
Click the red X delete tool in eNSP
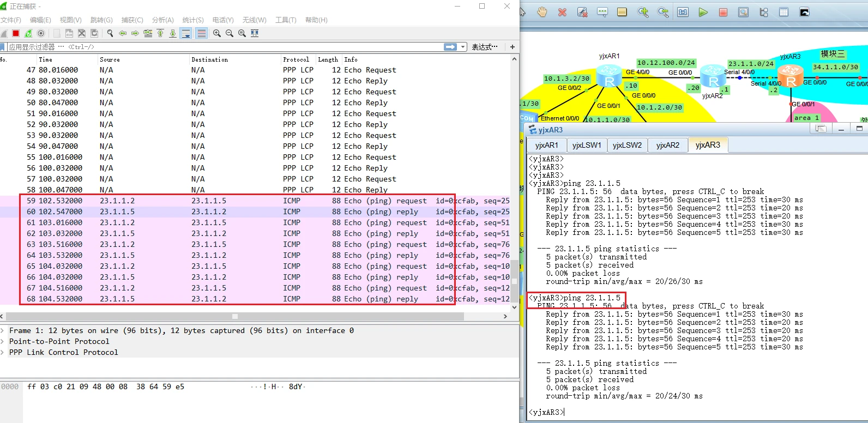tap(562, 12)
